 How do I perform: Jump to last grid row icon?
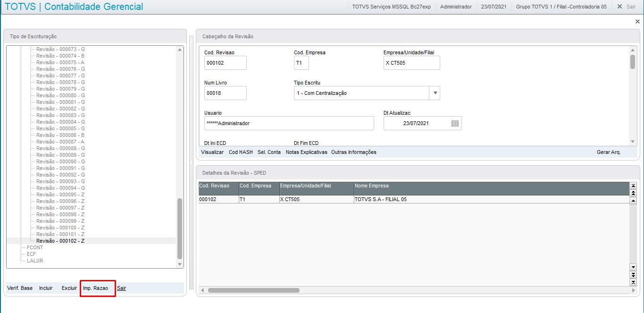click(x=633, y=282)
